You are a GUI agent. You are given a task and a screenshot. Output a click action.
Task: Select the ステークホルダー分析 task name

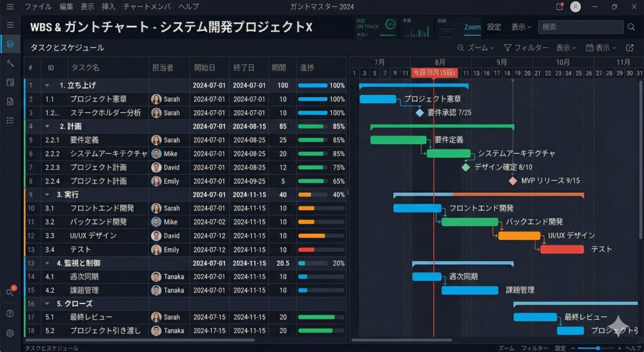(x=105, y=113)
